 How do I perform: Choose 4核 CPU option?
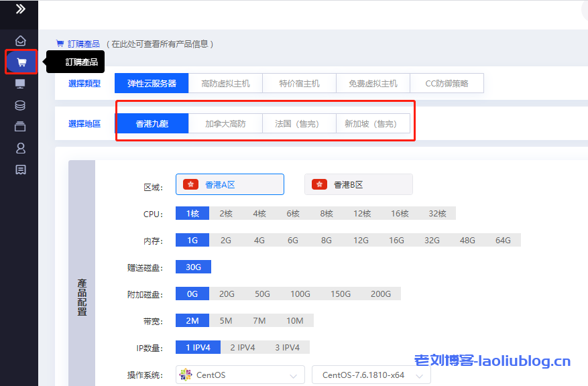pos(259,213)
